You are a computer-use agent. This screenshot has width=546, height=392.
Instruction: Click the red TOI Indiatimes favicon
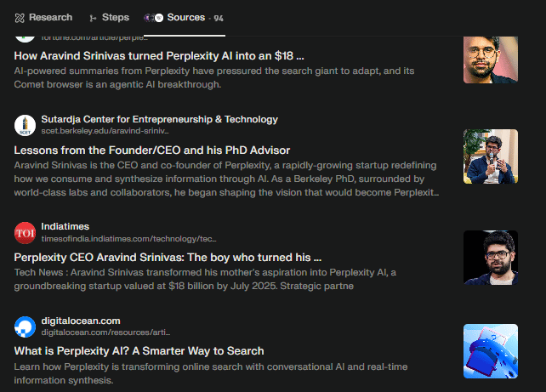coord(26,232)
